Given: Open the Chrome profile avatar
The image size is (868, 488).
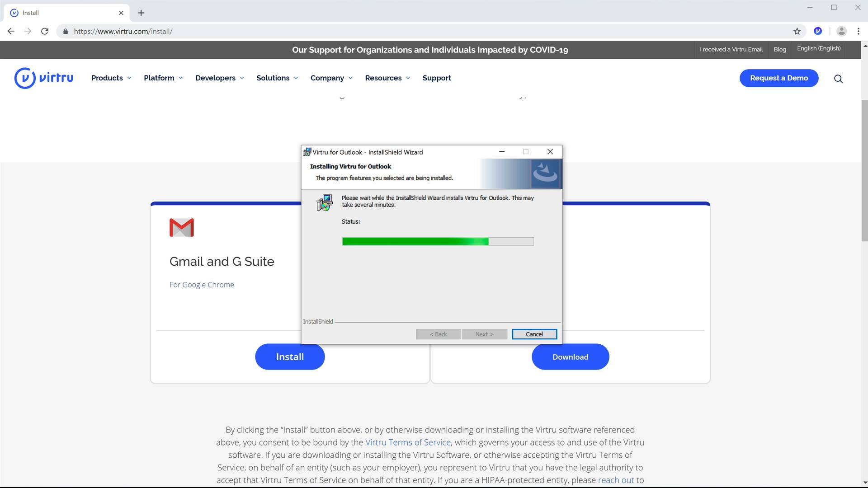Looking at the screenshot, I should tap(841, 31).
